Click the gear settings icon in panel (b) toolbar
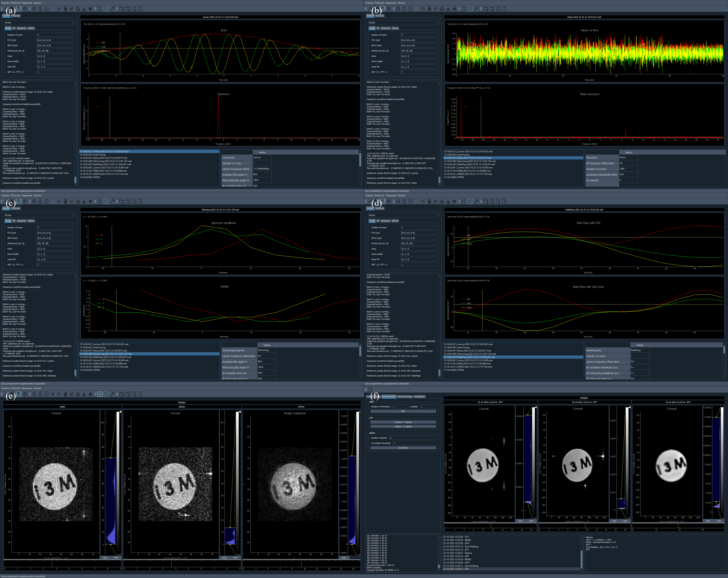The width and height of the screenshot is (728, 578). click(398, 9)
